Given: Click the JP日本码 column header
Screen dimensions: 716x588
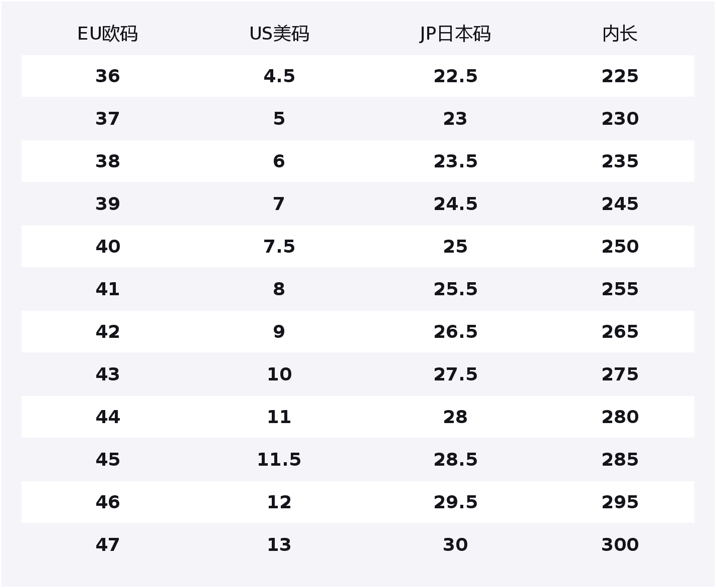Looking at the screenshot, I should click(x=455, y=34).
